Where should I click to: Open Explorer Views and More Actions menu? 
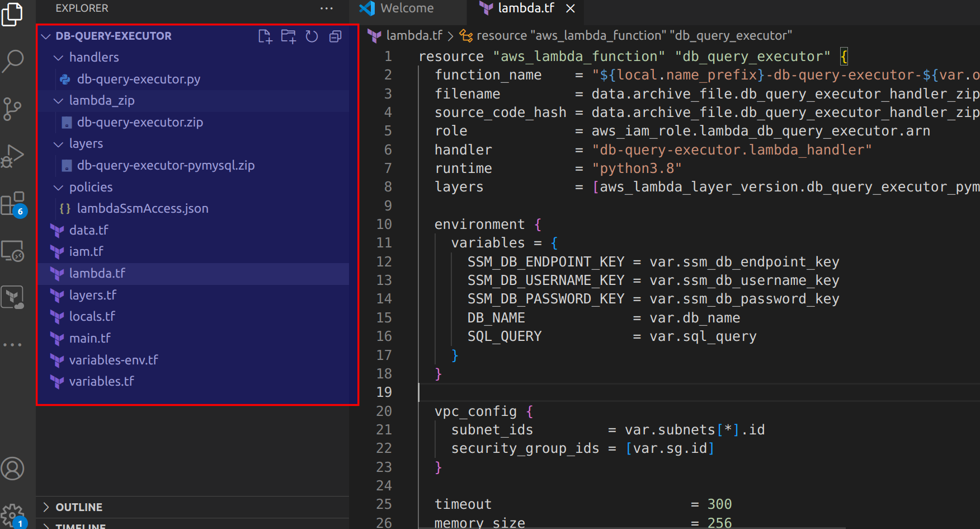click(327, 8)
